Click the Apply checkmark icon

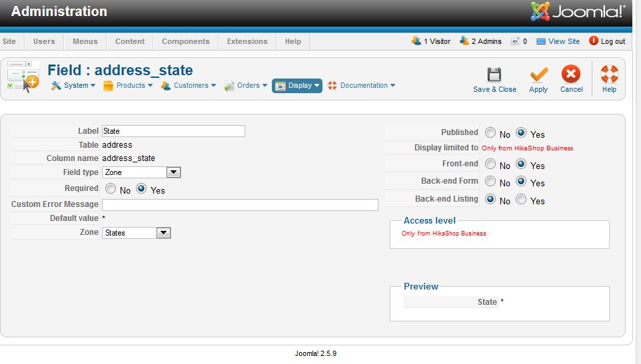point(538,75)
